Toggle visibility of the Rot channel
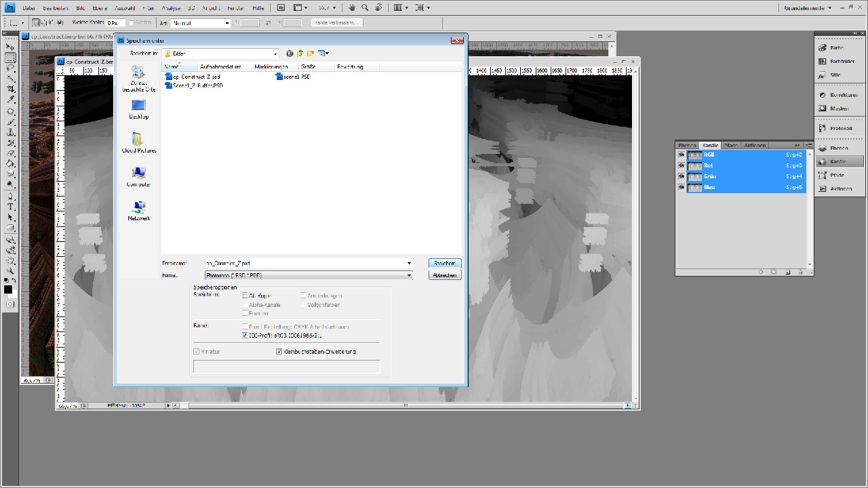 click(681, 165)
